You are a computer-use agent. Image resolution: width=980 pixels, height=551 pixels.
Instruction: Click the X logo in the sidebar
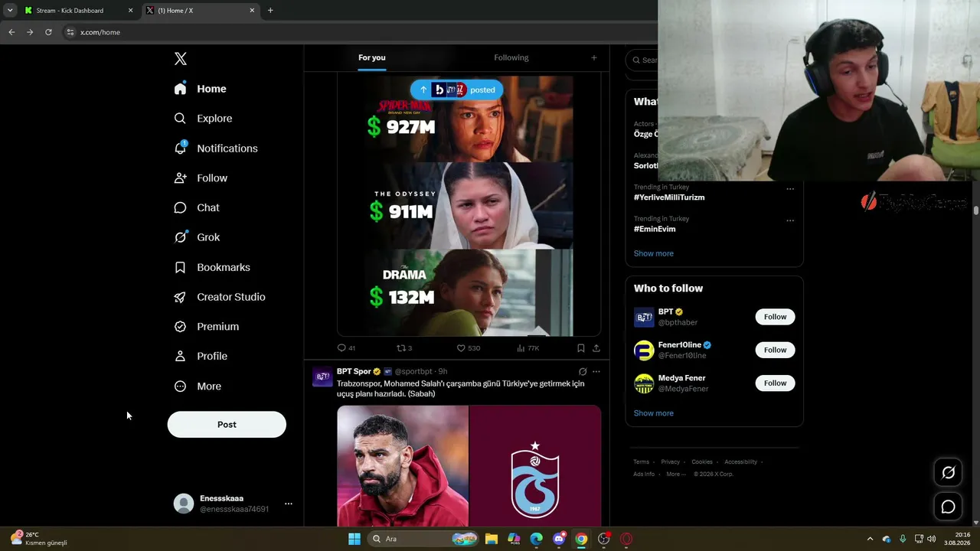point(181,59)
